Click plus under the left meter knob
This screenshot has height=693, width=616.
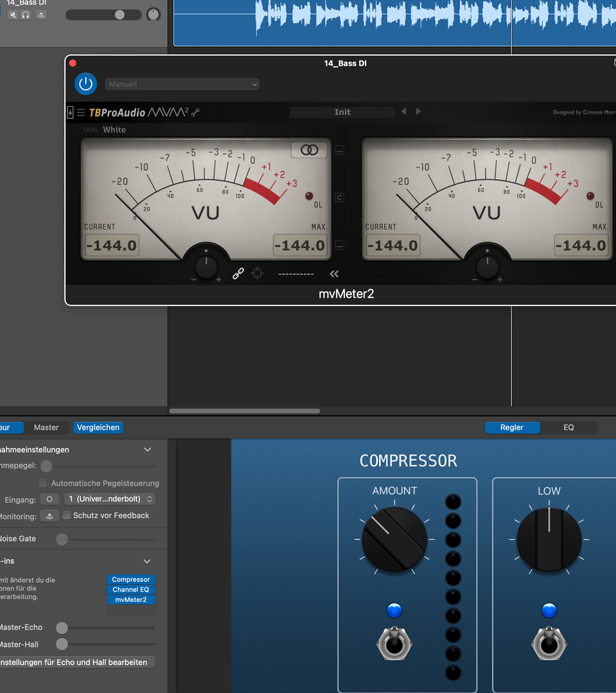point(218,280)
